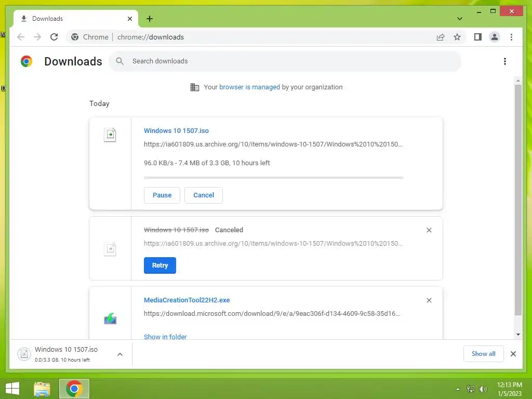Open Chrome's three-dot browser menu

[x=511, y=37]
